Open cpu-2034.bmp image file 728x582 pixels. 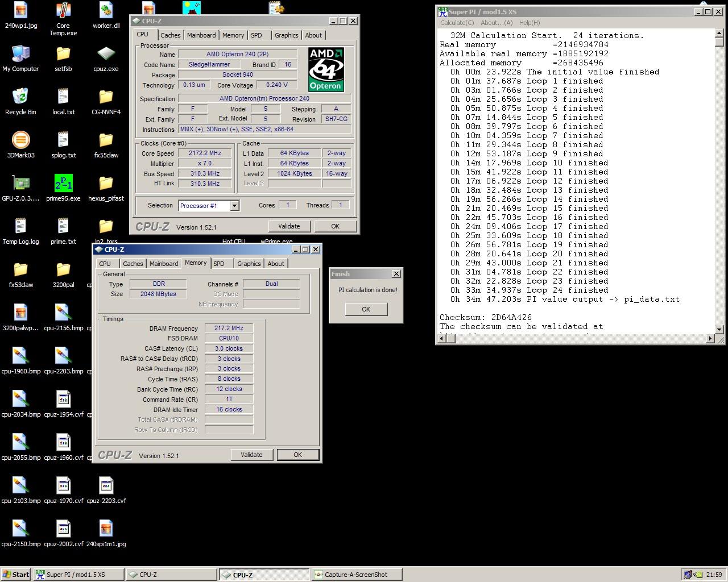(20, 404)
